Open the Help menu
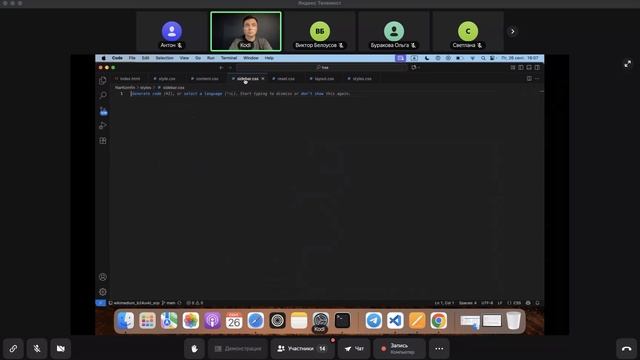 point(269,58)
